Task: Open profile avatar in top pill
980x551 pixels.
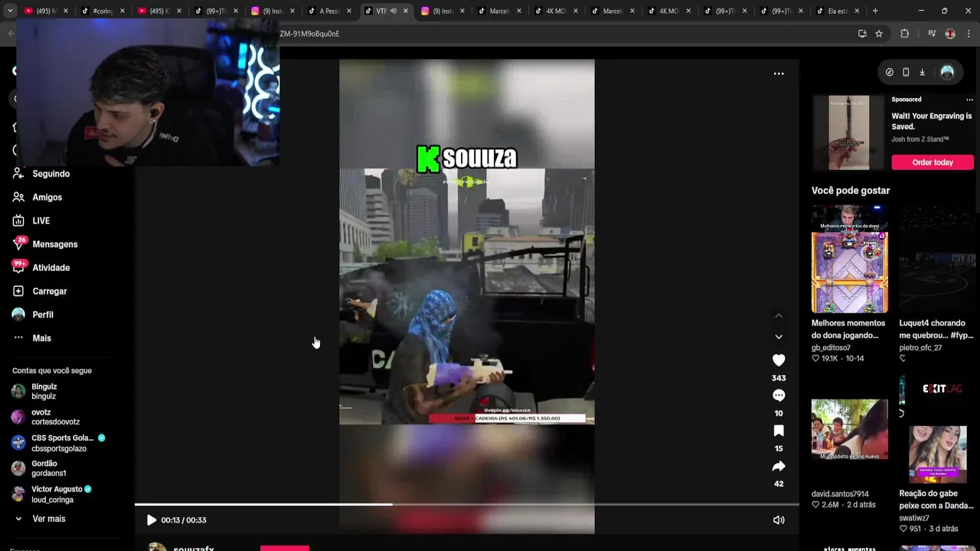Action: click(947, 72)
